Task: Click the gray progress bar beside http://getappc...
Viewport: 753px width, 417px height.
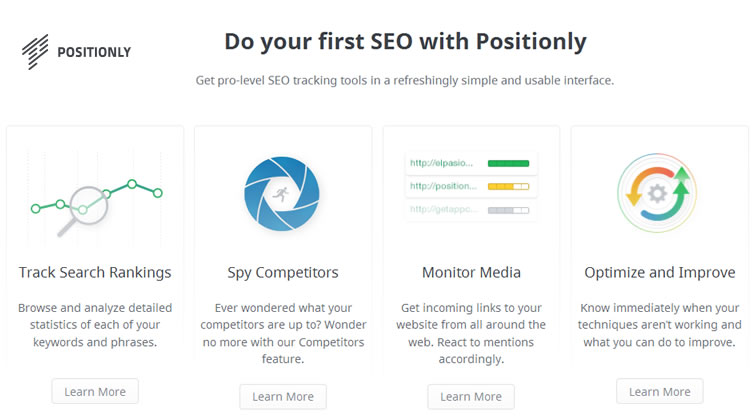Action: [508, 210]
